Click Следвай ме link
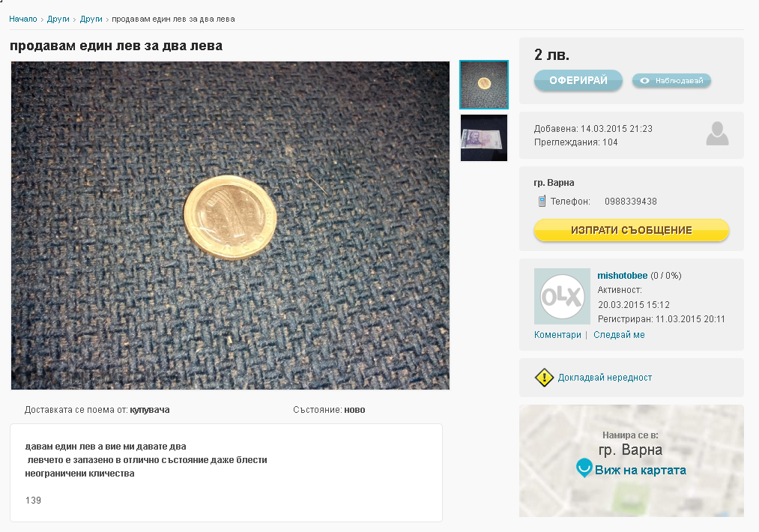 619,335
